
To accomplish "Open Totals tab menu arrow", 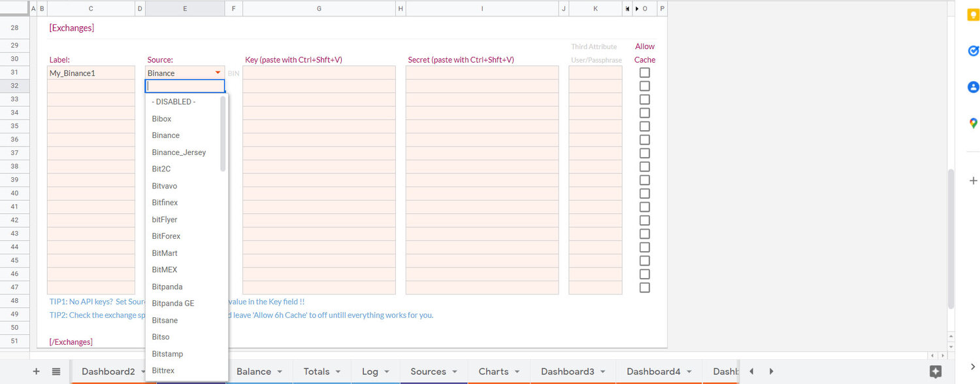I will (x=338, y=372).
